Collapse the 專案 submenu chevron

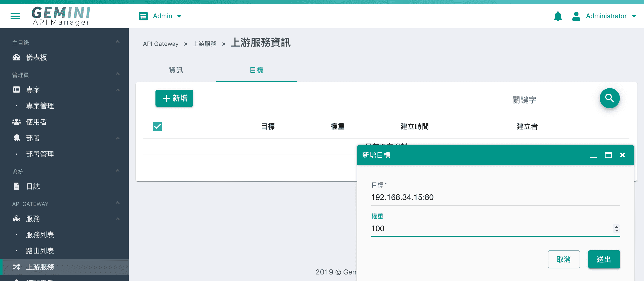click(x=117, y=90)
